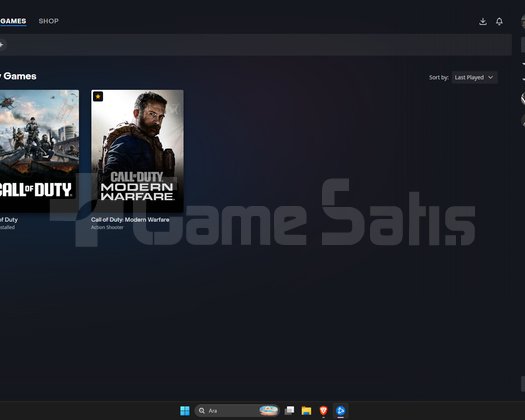The width and height of the screenshot is (525, 420).
Task: Click the taskbar search box
Action: pyautogui.click(x=237, y=410)
